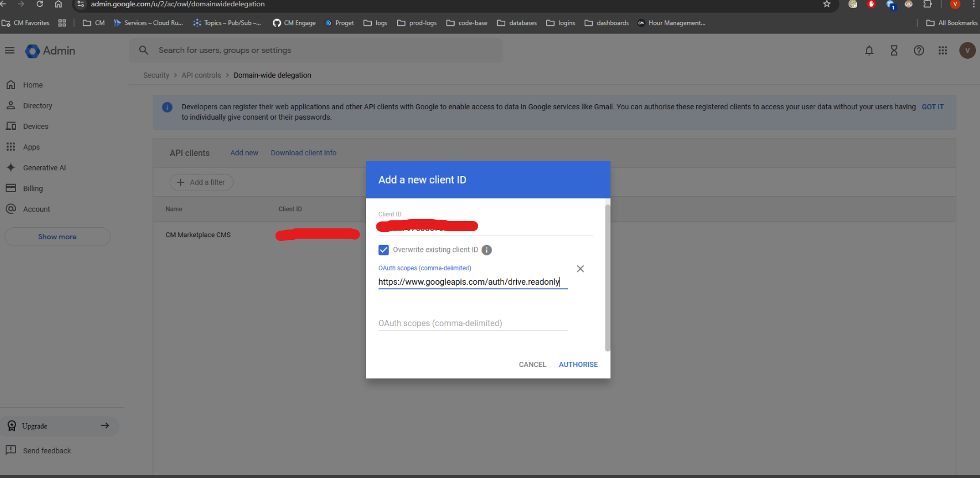Click the Upgrade button in sidebar

click(x=60, y=426)
